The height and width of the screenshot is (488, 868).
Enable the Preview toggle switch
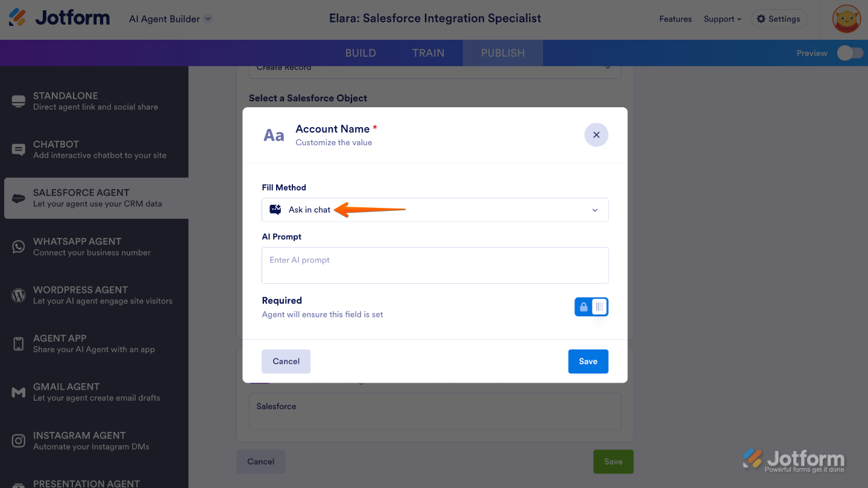click(850, 53)
